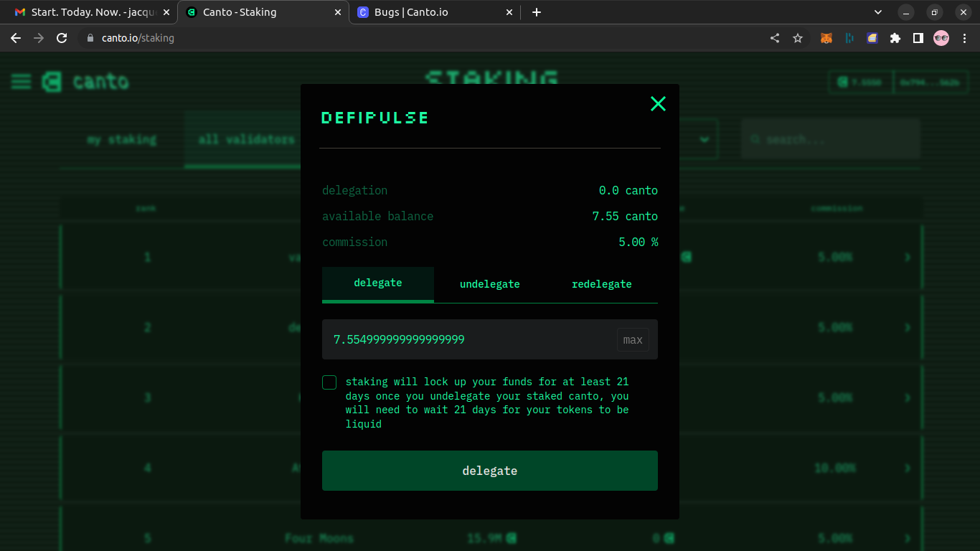Close the DefiPulse delegation dialog
This screenshot has width=980, height=551.
click(x=658, y=104)
